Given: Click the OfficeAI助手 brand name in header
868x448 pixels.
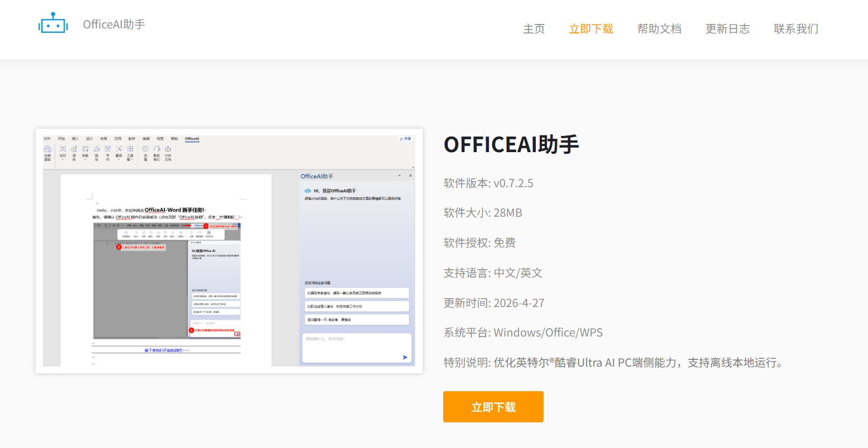Looking at the screenshot, I should tap(114, 25).
